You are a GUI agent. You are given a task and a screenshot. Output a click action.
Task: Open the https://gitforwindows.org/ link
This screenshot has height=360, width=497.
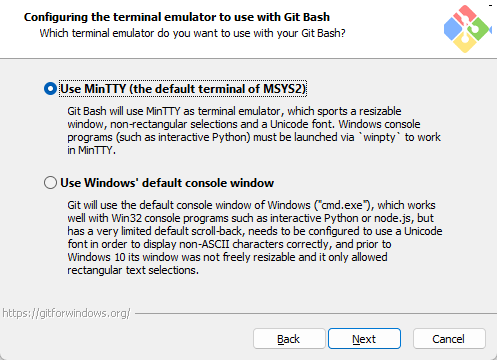66,313
